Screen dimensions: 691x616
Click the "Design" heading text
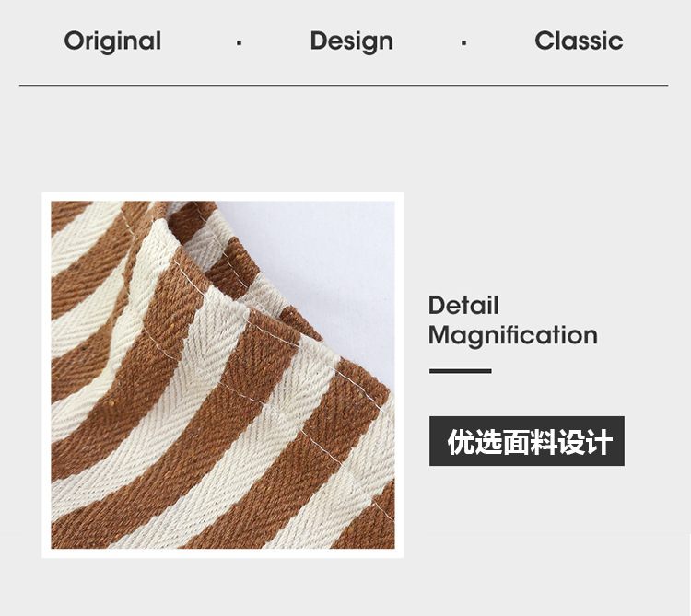pos(351,41)
